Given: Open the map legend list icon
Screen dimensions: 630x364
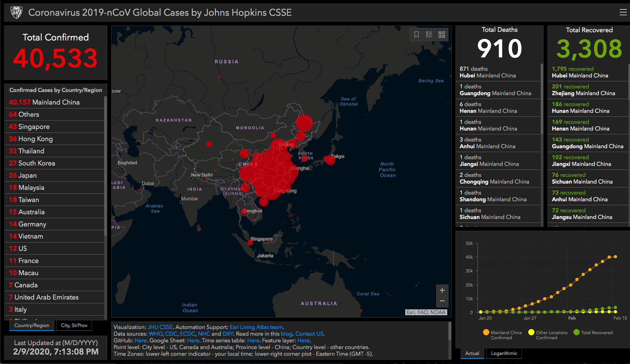Looking at the screenshot, I should tap(429, 35).
